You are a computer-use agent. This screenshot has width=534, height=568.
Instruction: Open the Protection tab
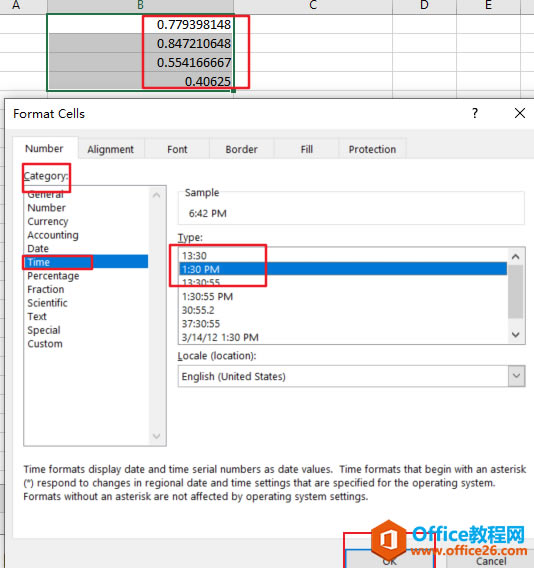click(372, 149)
